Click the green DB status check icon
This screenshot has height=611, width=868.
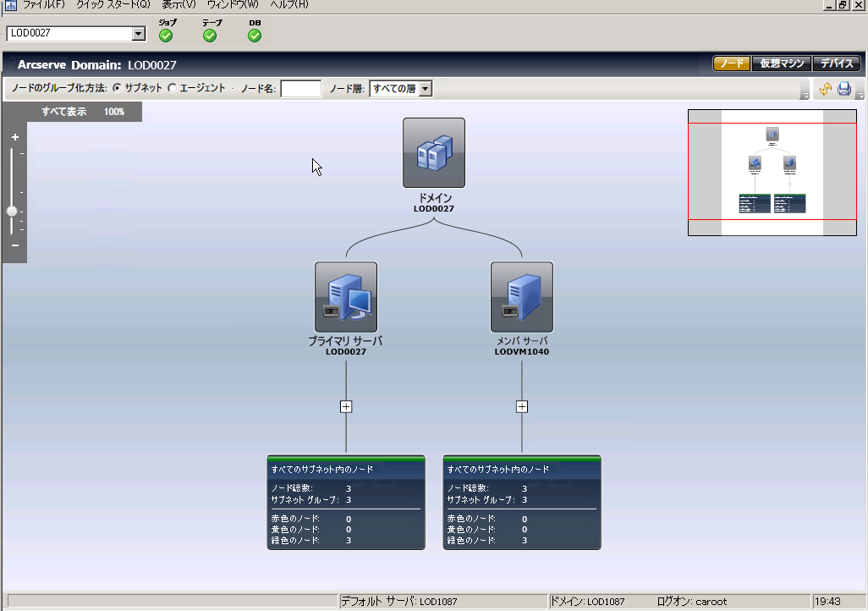(x=255, y=36)
